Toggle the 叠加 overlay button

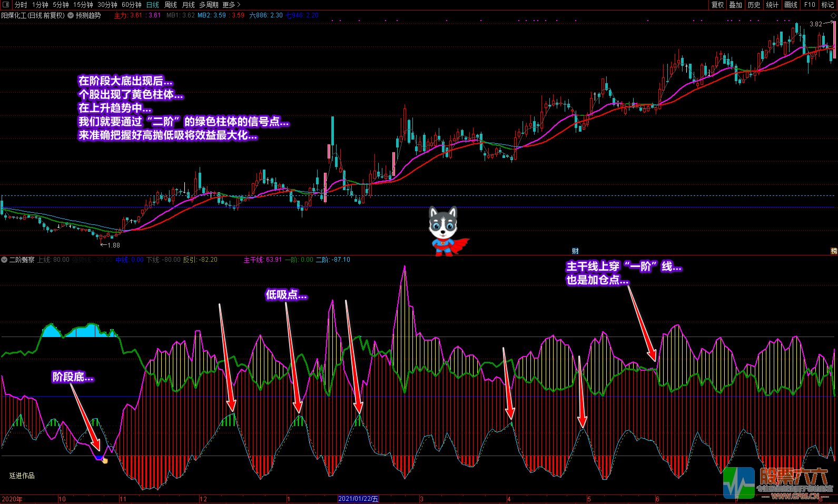point(735,5)
